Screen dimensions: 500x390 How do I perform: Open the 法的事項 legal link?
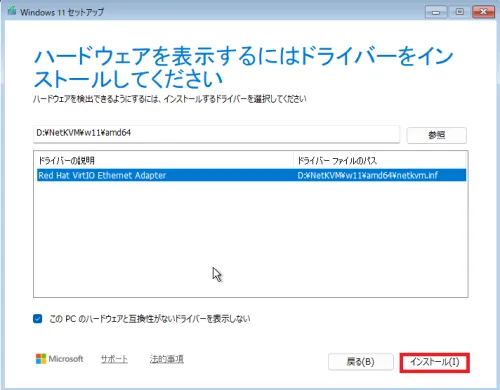(x=167, y=359)
